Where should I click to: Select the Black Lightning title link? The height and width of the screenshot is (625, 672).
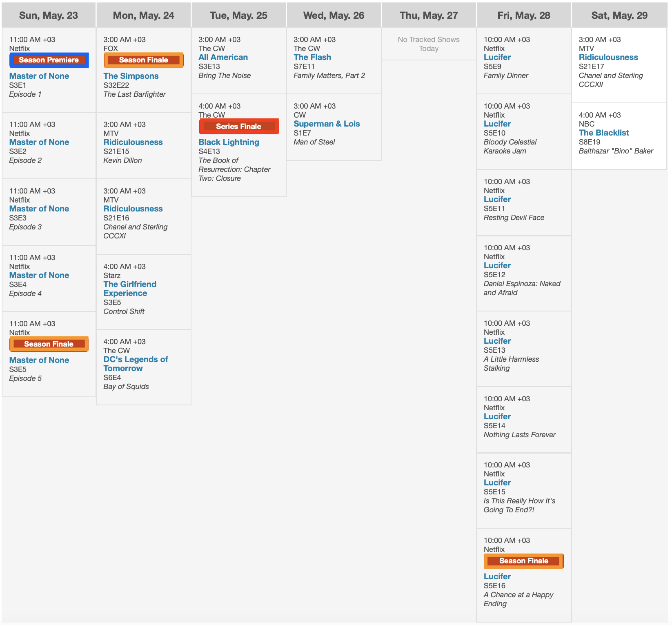(x=229, y=142)
